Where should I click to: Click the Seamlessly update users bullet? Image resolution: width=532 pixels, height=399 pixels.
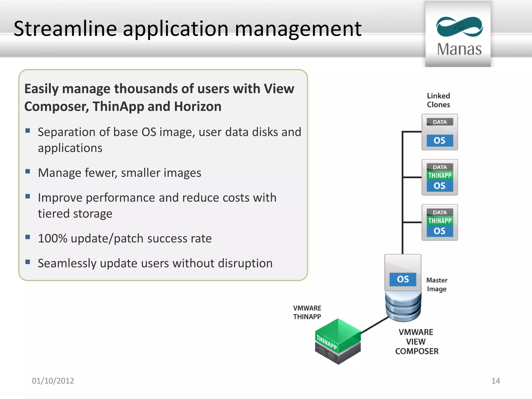(155, 263)
